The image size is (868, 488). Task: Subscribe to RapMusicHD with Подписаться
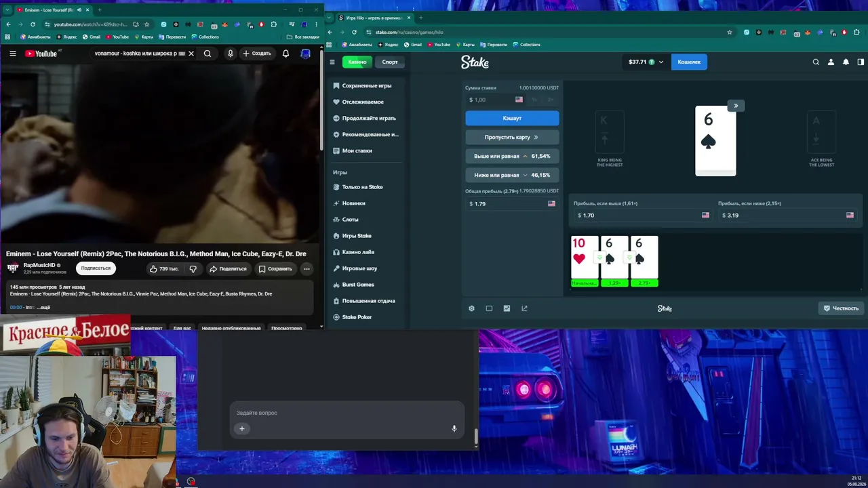[x=96, y=268]
